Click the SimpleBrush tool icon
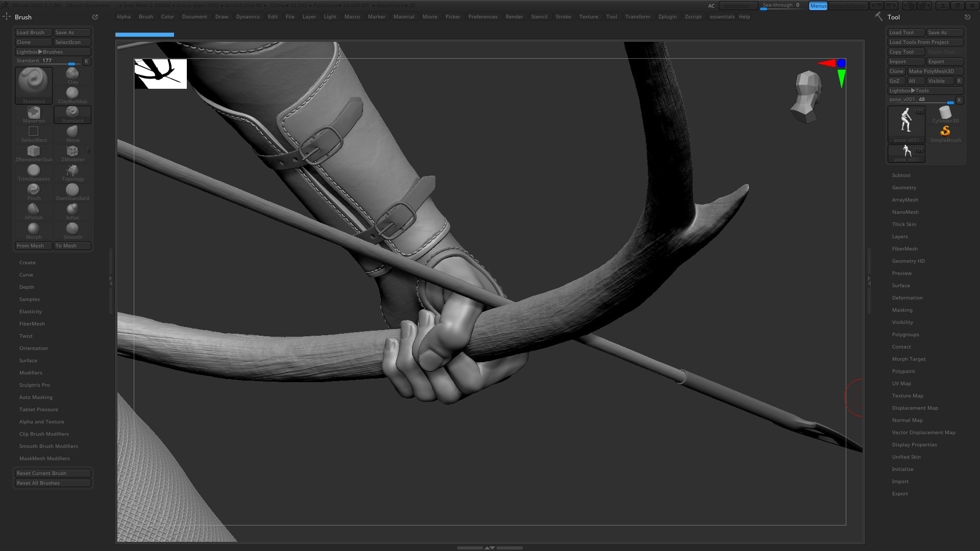 945,133
